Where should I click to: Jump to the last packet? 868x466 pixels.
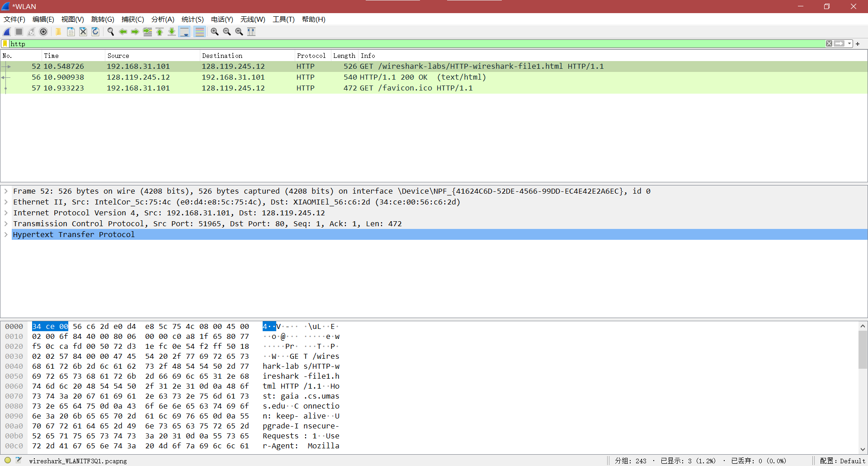[x=172, y=32]
